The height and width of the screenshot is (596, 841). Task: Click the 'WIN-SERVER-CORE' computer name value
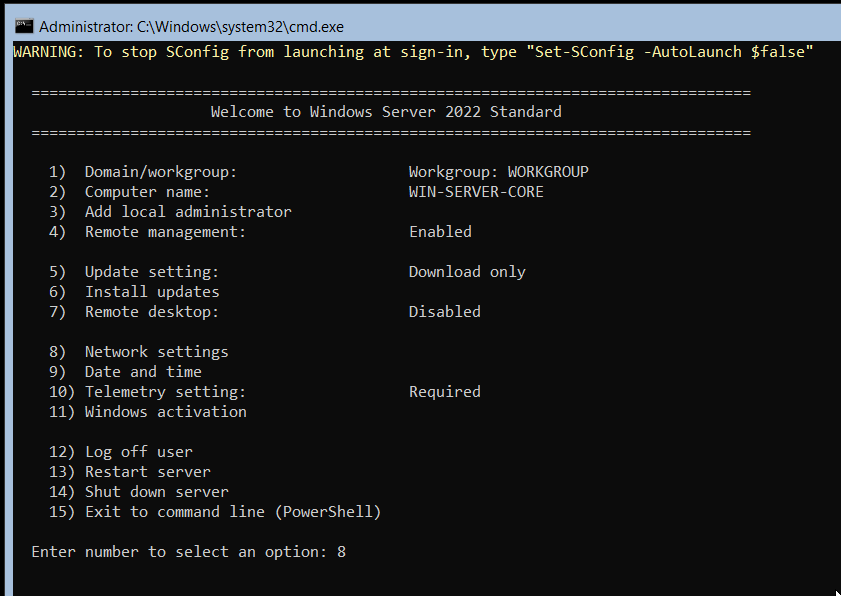pos(476,192)
